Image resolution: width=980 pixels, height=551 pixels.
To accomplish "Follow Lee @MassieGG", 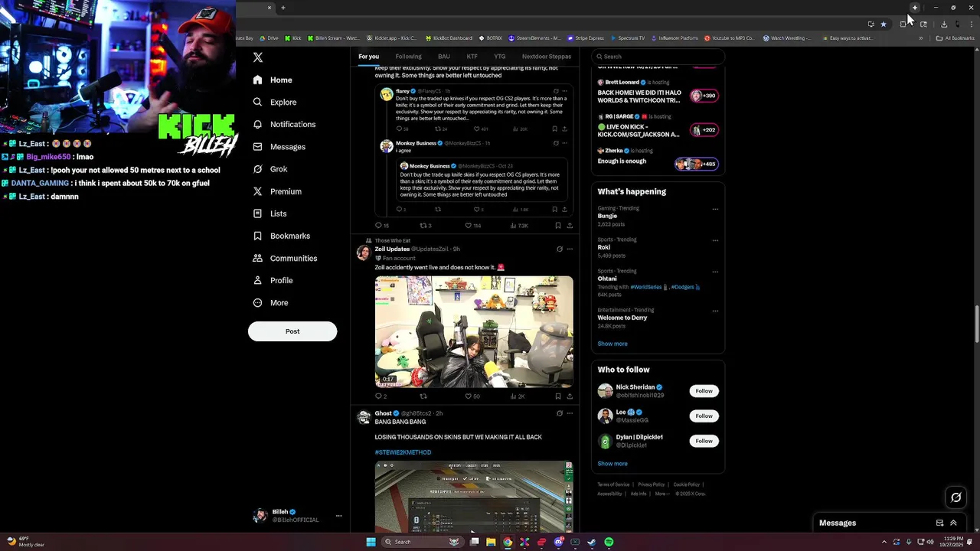I will click(x=704, y=416).
